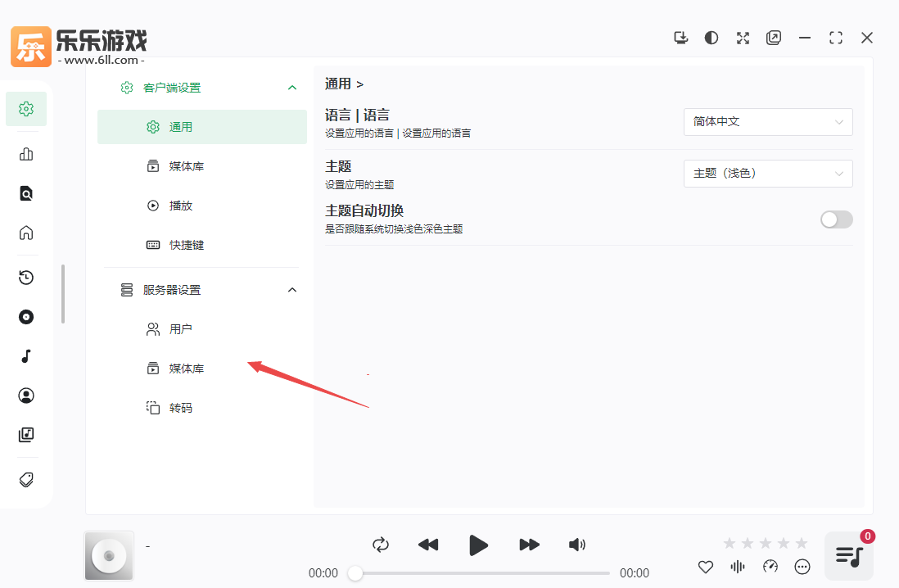This screenshot has width=899, height=588.
Task: Collapse the 客户端设置 section chevron
Action: pyautogui.click(x=291, y=88)
